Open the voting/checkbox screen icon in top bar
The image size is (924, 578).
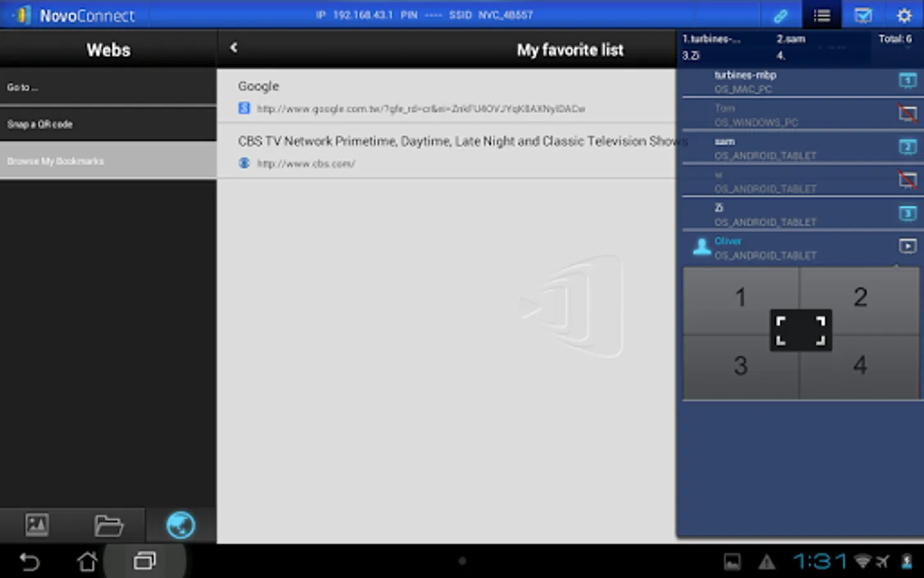[863, 15]
